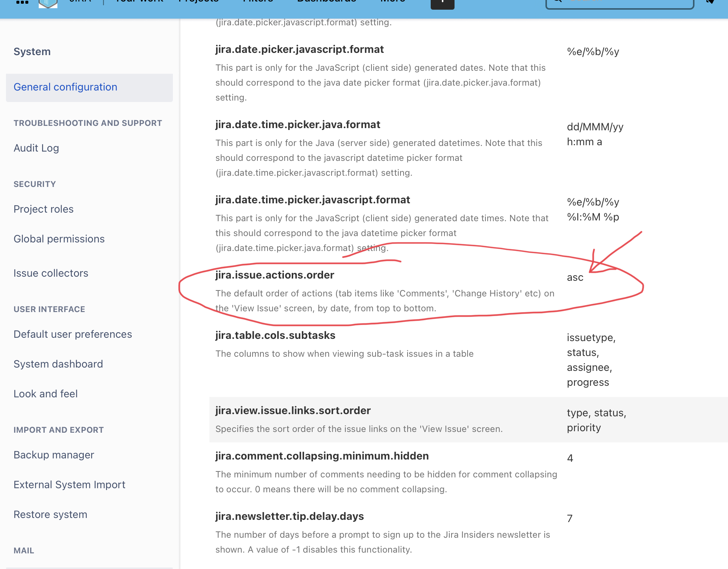The width and height of the screenshot is (728, 569).
Task: Click the value 7 for newsletter tip delay
Action: [570, 519]
